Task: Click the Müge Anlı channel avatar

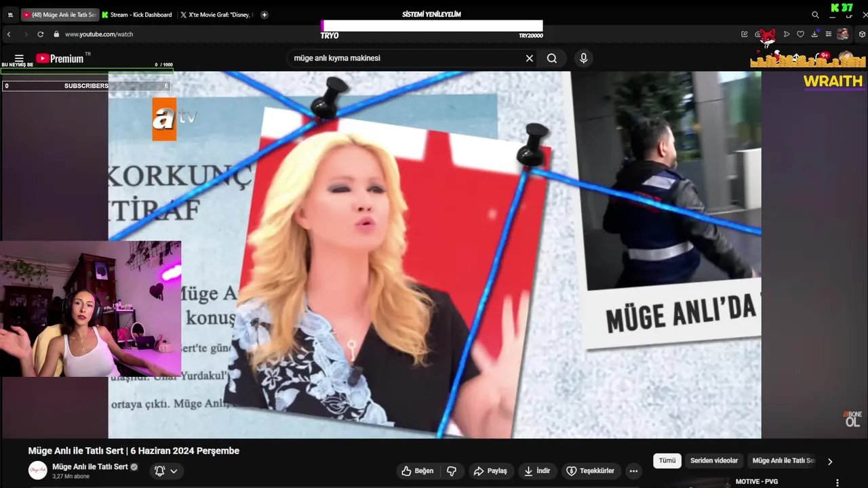Action: pos(37,470)
